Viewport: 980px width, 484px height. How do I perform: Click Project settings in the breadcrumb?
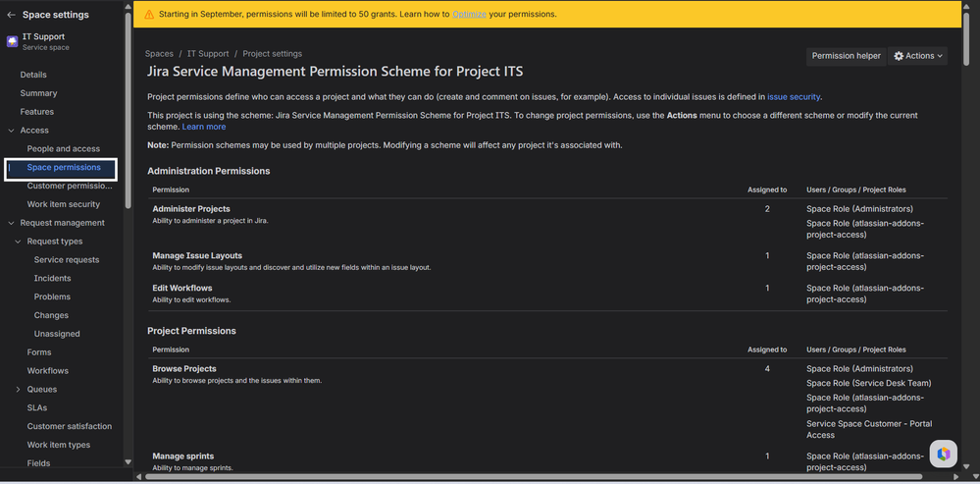coord(273,54)
